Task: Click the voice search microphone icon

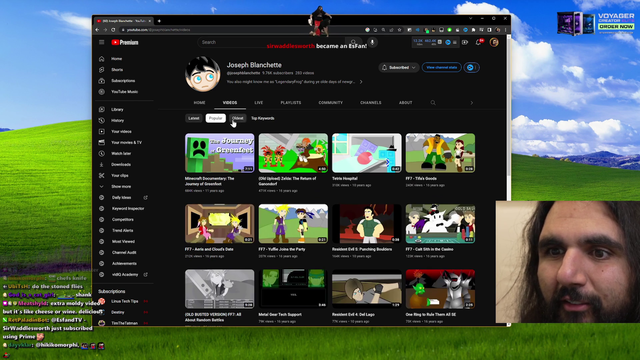Action: (372, 42)
